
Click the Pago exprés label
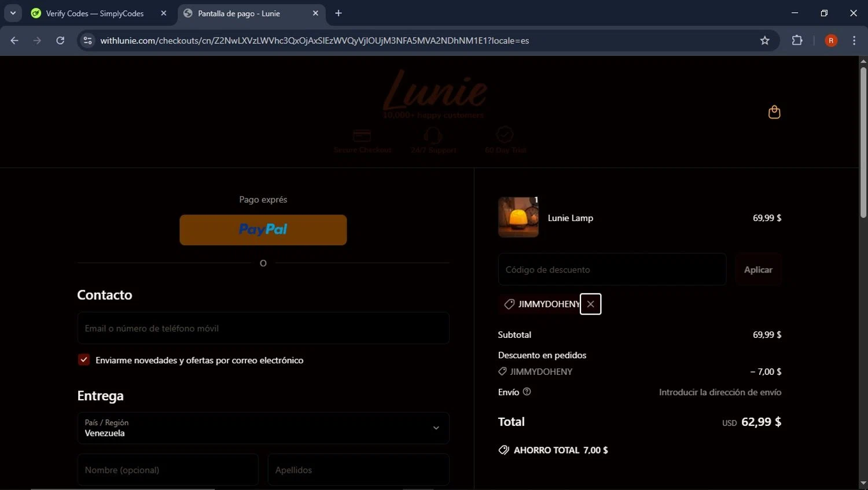263,200
